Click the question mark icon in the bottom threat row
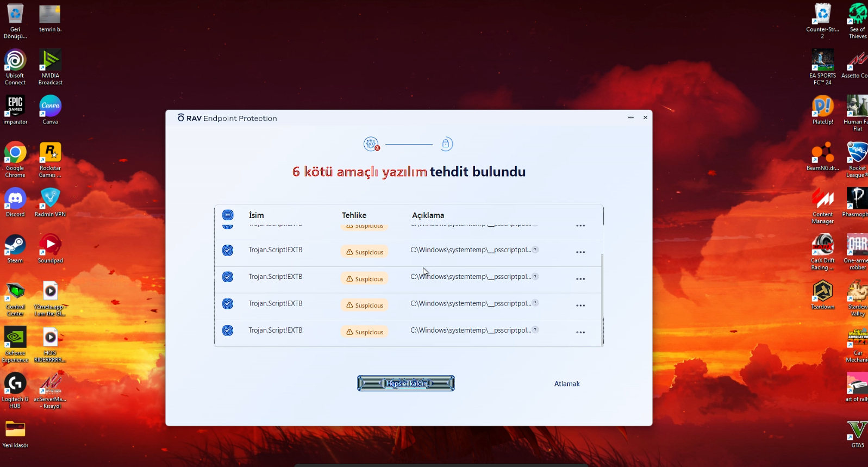The height and width of the screenshot is (467, 868). [x=535, y=329]
